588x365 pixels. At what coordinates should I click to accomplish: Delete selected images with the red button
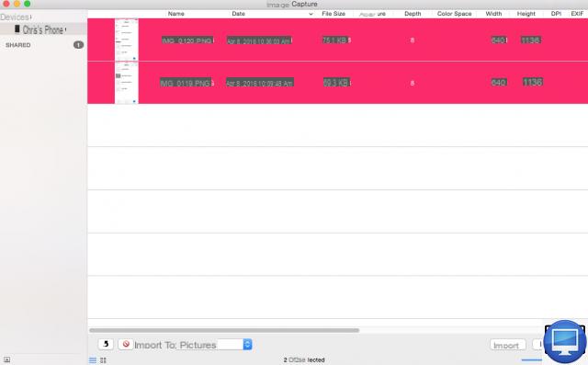point(126,344)
